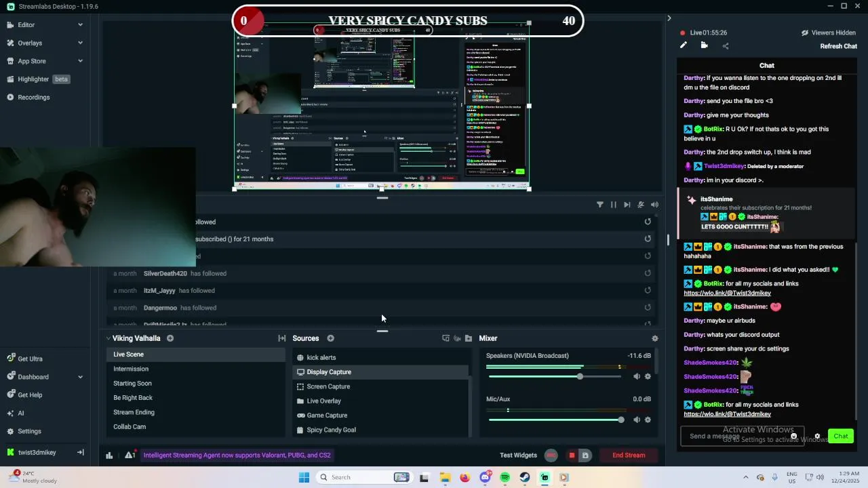Screen dimensions: 868x488
Task: Select the Game Capture source
Action: coord(380,415)
